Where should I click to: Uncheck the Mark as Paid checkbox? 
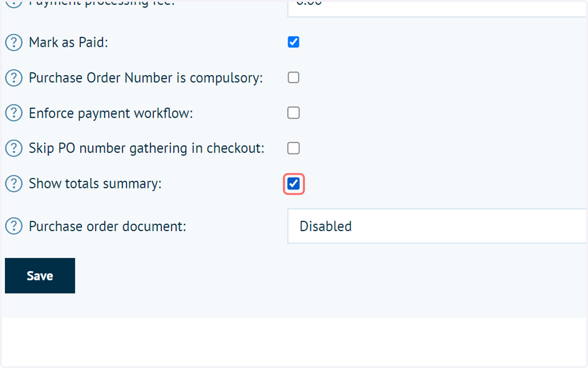(294, 42)
